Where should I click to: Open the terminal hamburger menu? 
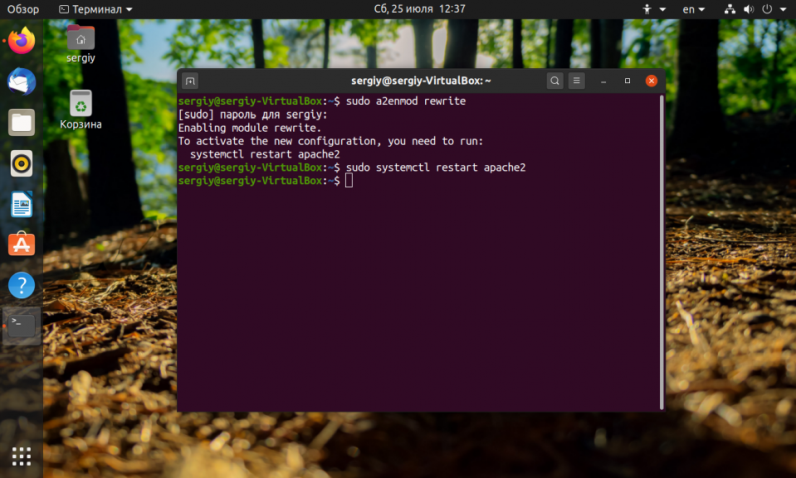(x=576, y=81)
